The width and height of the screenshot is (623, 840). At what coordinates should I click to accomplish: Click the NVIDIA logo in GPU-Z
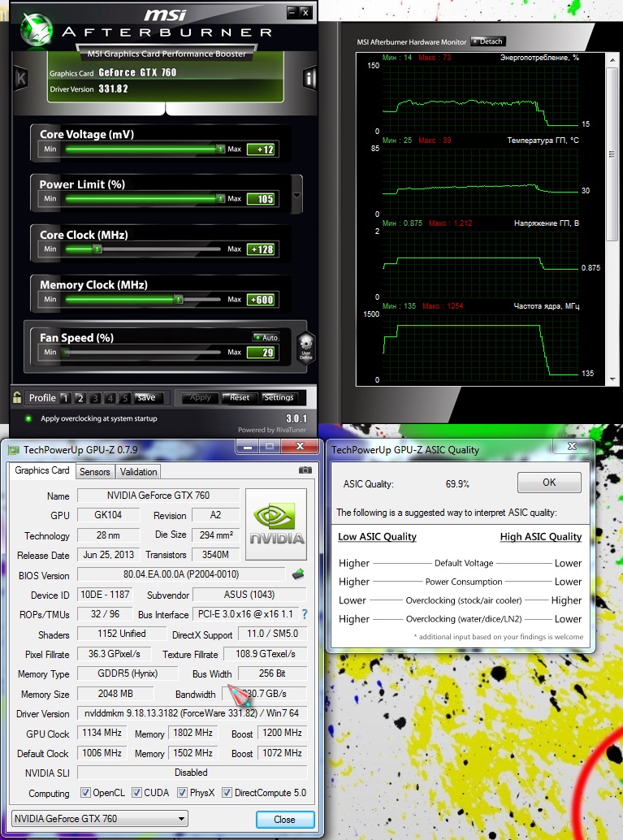(x=276, y=525)
